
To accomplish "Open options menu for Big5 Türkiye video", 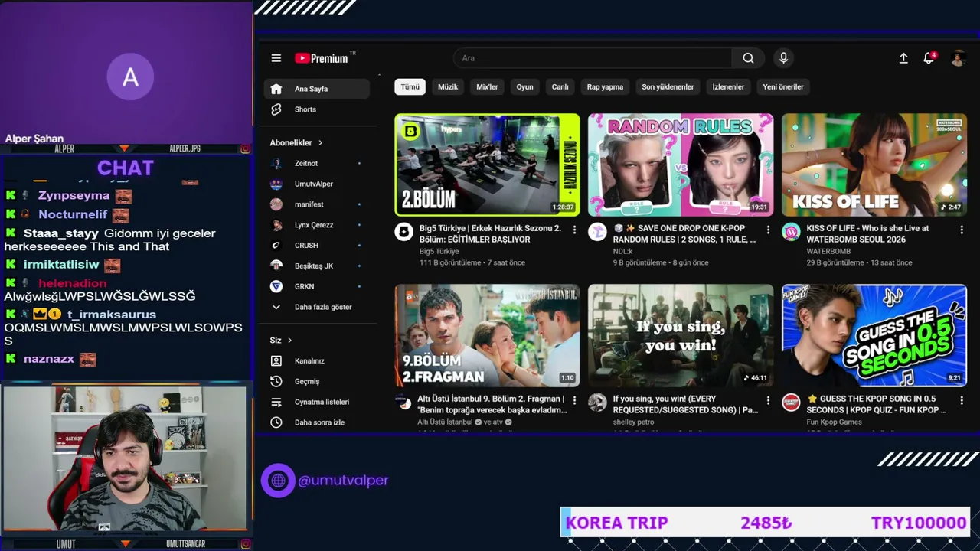I will click(574, 230).
